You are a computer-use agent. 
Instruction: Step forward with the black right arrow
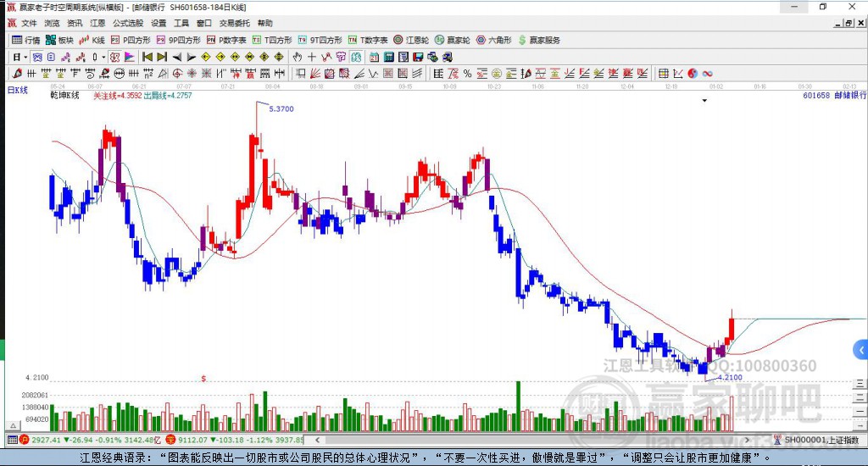tap(191, 57)
